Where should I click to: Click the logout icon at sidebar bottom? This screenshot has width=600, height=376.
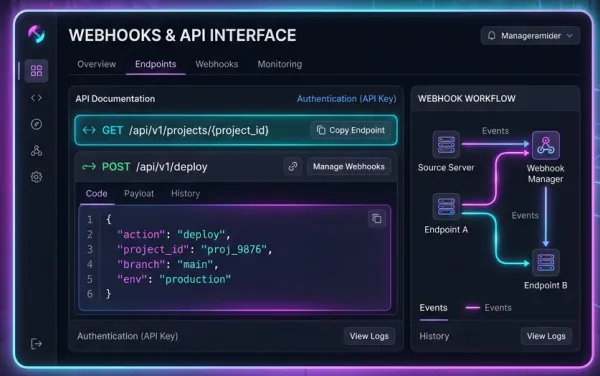36,344
